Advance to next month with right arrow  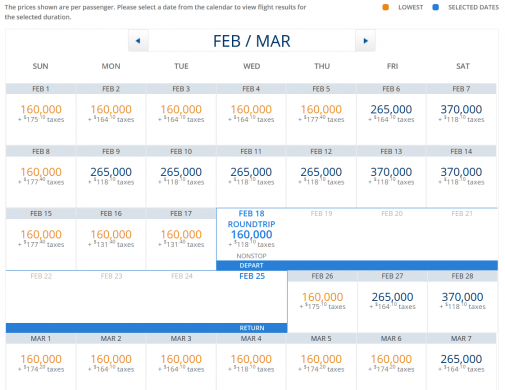365,41
